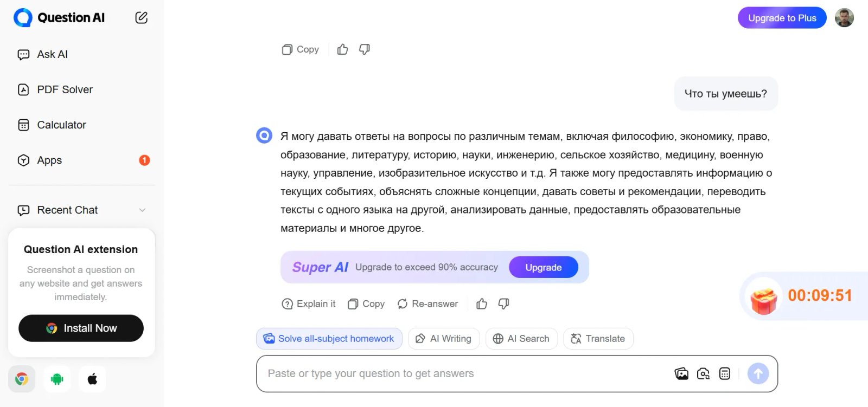Open the math calculator icon in input bar
The height and width of the screenshot is (407, 868).
click(725, 373)
